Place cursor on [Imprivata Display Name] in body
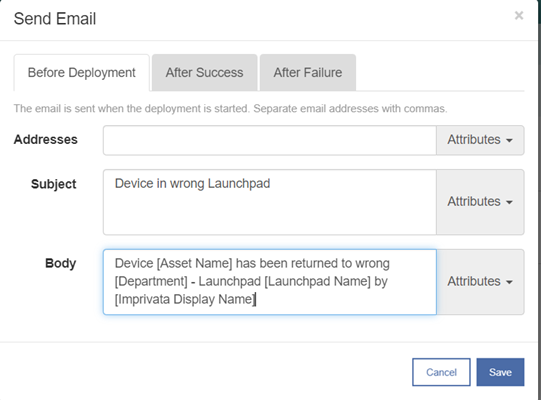This screenshot has width=541, height=400. tap(185, 299)
